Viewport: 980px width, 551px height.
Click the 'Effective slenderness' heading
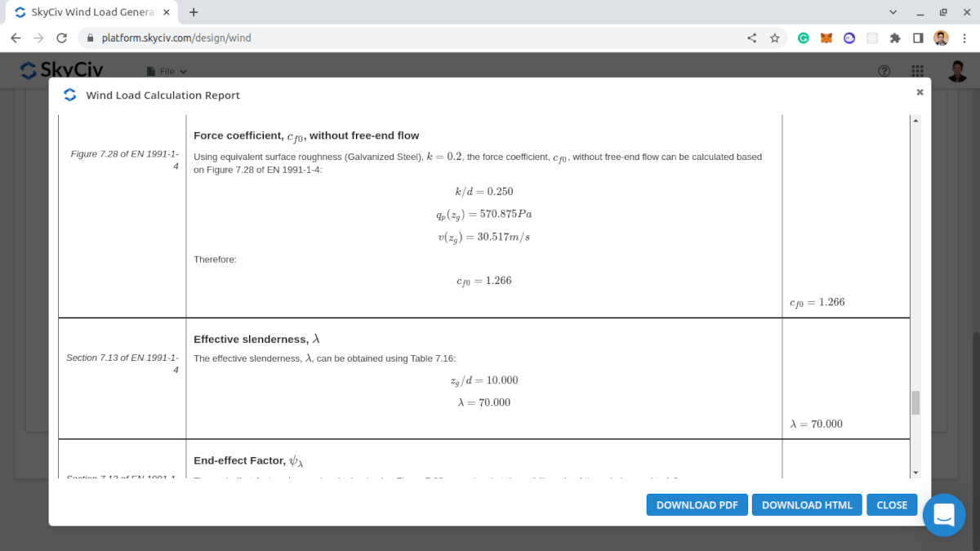(256, 339)
